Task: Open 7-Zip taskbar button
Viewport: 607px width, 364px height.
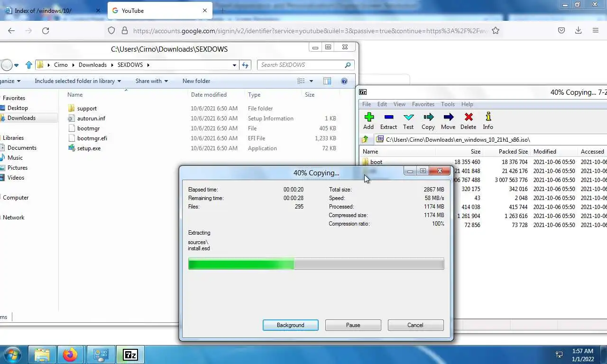Action: click(x=130, y=355)
